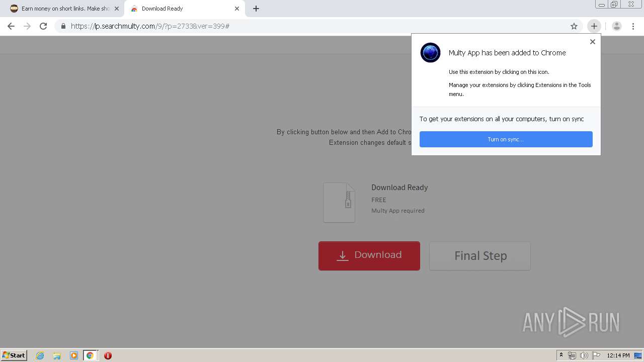Minimize the Chrome window
This screenshot has height=362, width=644.
[x=601, y=5]
